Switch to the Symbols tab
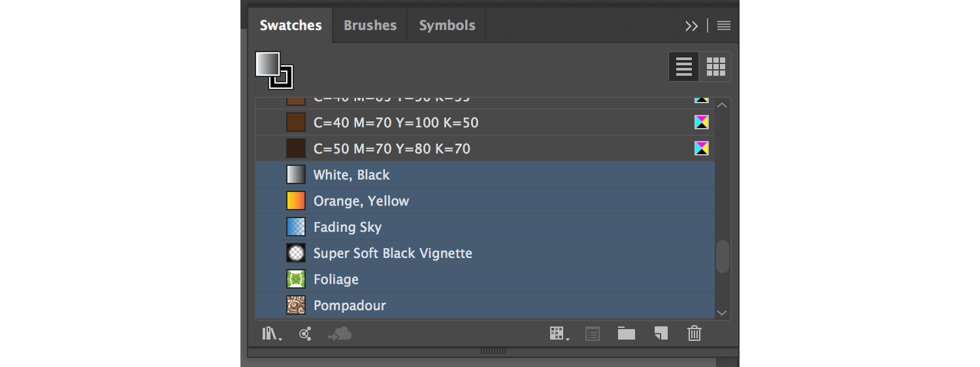The image size is (980, 367). tap(447, 25)
